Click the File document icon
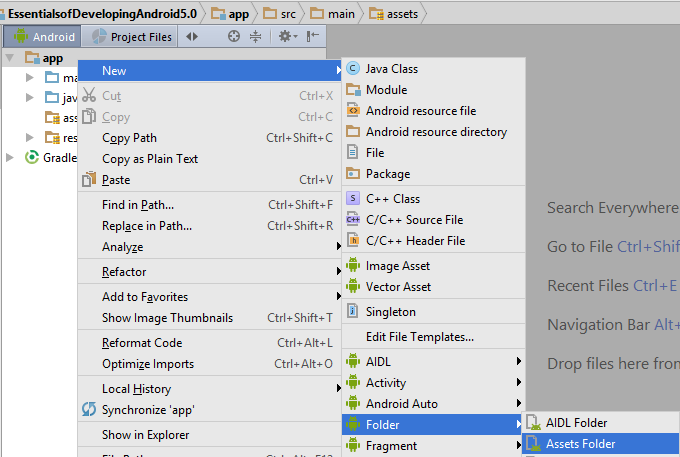680x457 pixels. [x=353, y=152]
